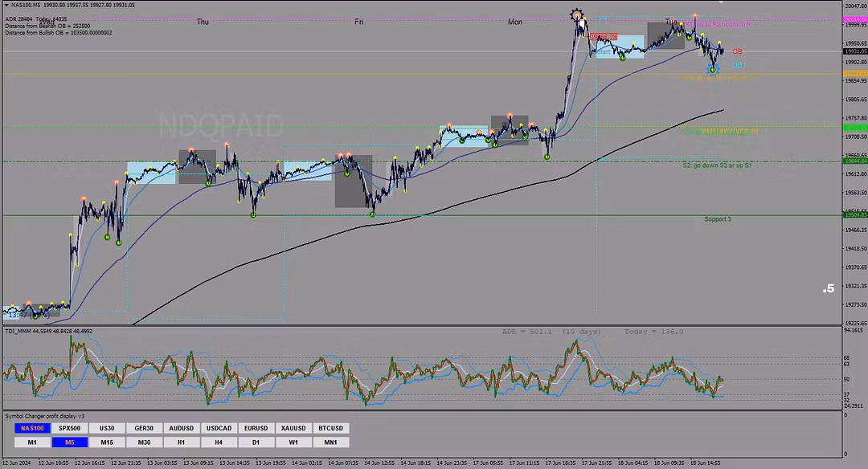Change chart to the XAUUSD symbol
Screen dimensions: 868x469
coord(293,428)
